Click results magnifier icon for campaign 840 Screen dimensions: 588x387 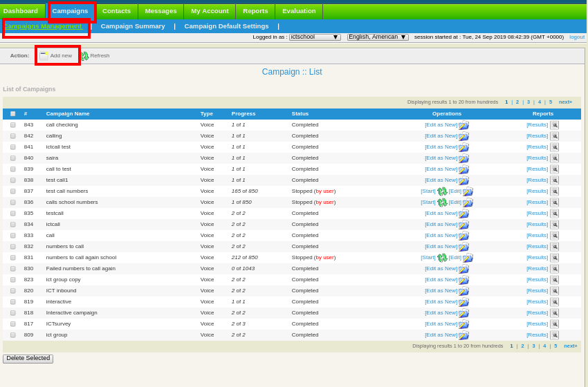point(554,158)
